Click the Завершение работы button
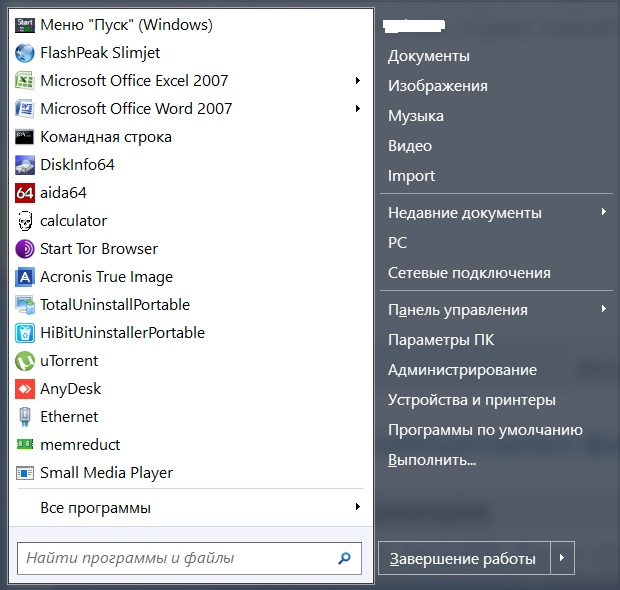 pyautogui.click(x=462, y=558)
